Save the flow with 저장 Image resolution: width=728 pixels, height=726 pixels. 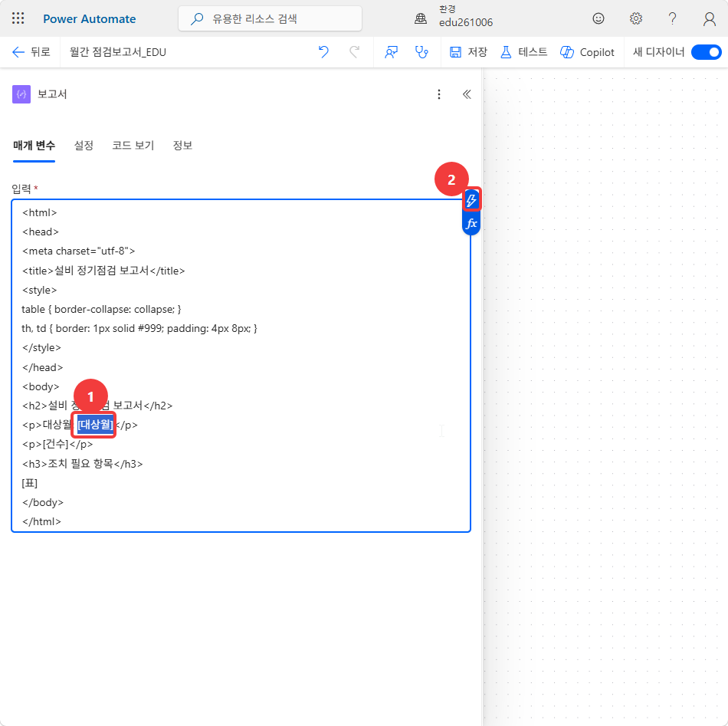[468, 52]
